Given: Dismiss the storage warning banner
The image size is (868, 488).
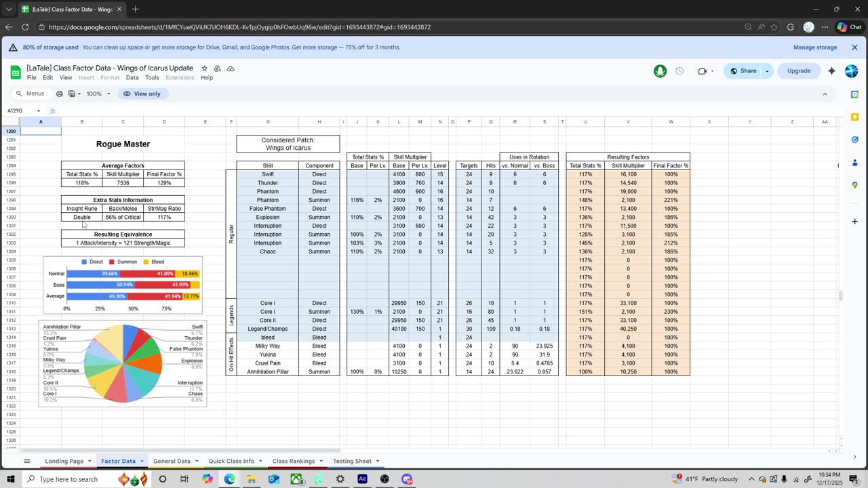Looking at the screenshot, I should (854, 47).
